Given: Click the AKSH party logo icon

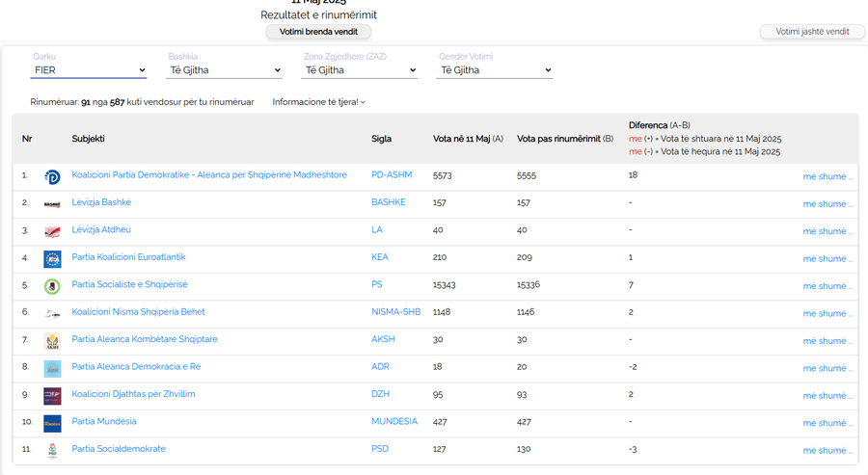Looking at the screenshot, I should tap(52, 341).
